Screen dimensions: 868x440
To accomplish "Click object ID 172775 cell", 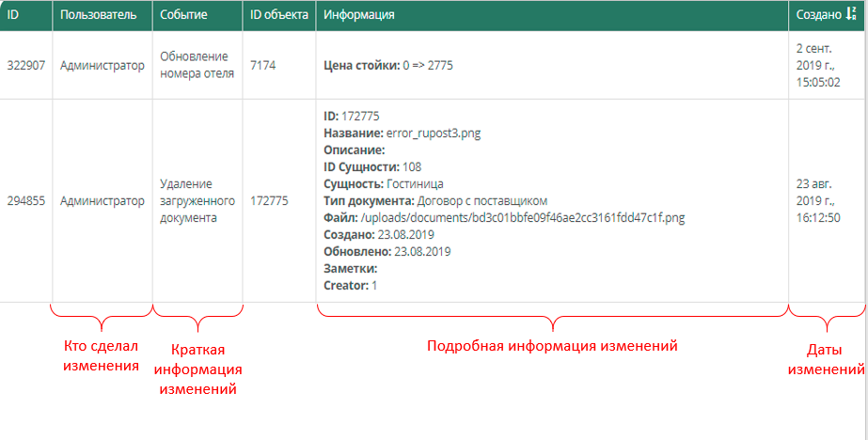I will pos(269,201).
